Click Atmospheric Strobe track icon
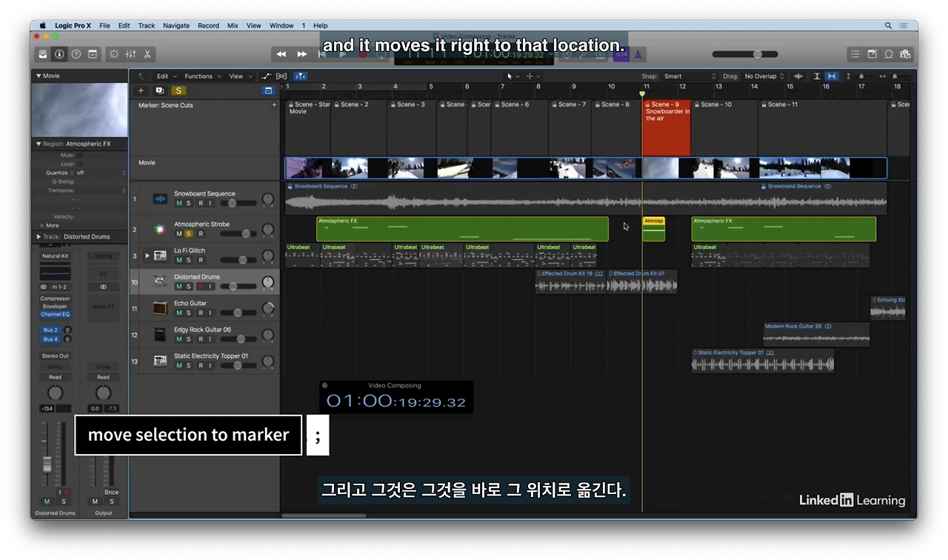The width and height of the screenshot is (948, 560). [159, 229]
